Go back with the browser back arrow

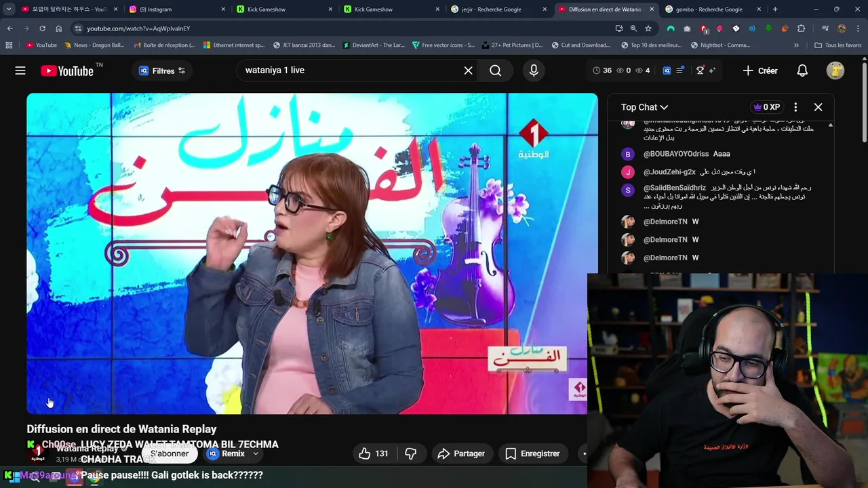(x=9, y=28)
